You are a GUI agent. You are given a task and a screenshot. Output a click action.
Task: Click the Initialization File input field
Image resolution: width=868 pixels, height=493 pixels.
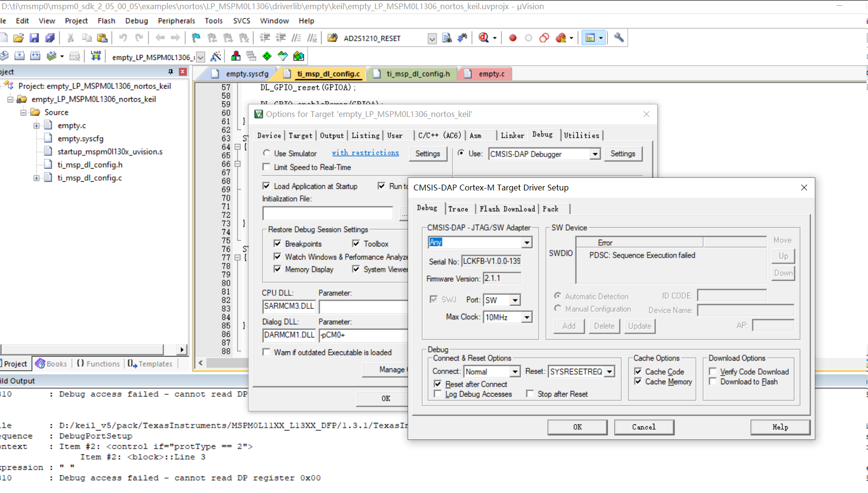(x=327, y=213)
